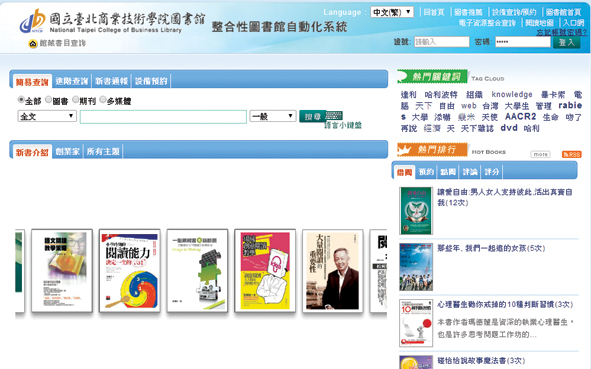Open the 語文閱讀教學策略 book cover
This screenshot has height=369, width=591.
(x=62, y=271)
